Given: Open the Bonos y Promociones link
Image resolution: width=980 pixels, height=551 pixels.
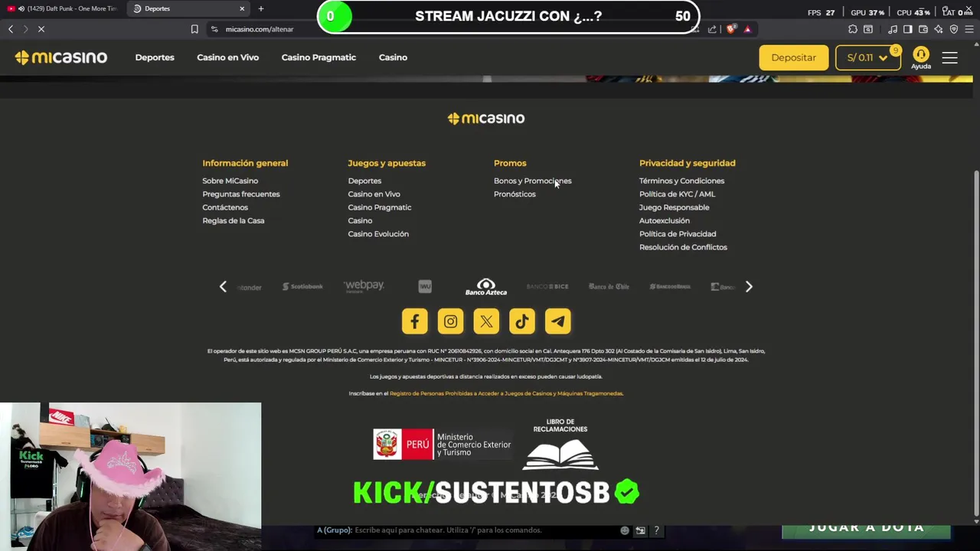Looking at the screenshot, I should pyautogui.click(x=533, y=181).
